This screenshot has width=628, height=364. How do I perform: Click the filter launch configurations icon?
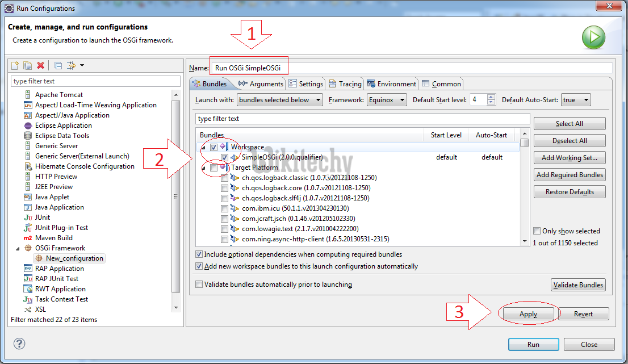tap(72, 66)
